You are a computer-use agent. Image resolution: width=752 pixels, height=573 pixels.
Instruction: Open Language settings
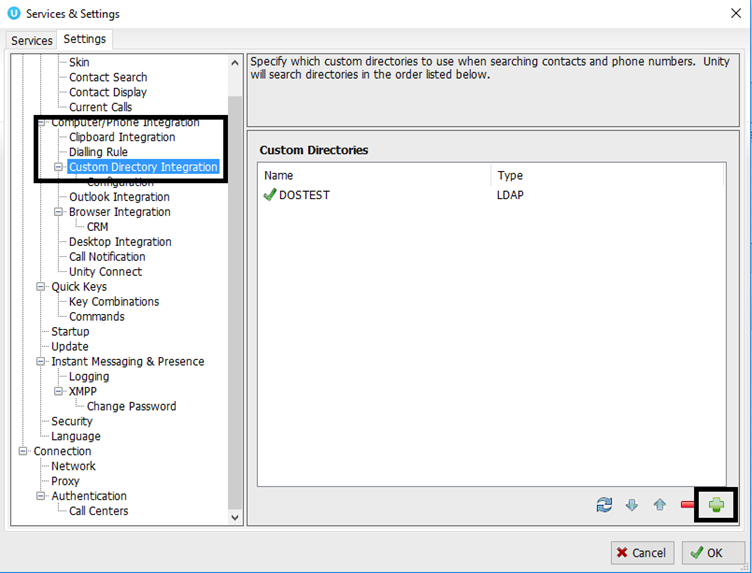[76, 436]
